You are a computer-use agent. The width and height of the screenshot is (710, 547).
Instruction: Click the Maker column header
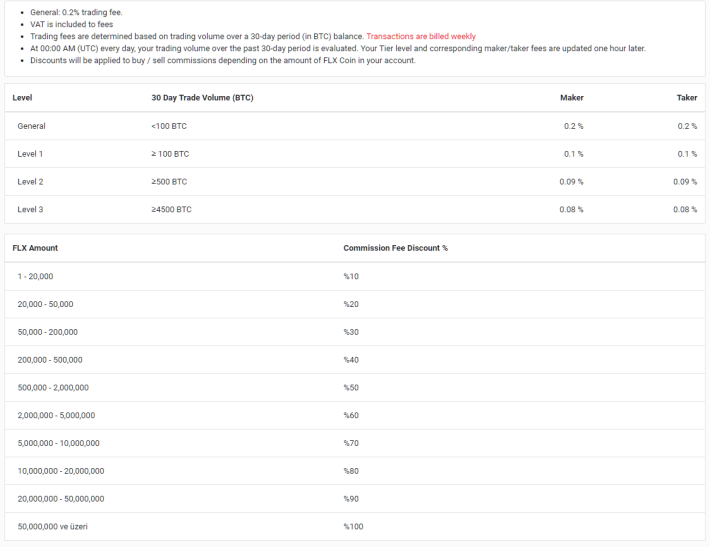pos(571,98)
